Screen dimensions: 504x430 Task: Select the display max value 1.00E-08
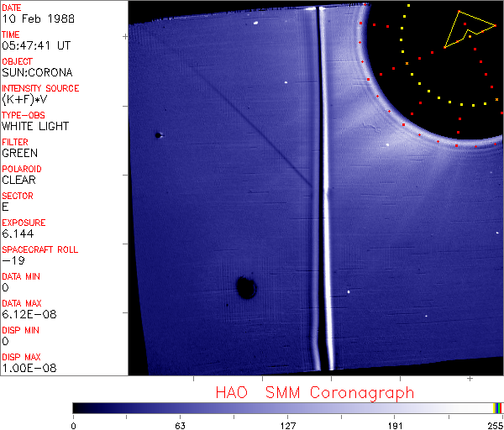pos(29,369)
